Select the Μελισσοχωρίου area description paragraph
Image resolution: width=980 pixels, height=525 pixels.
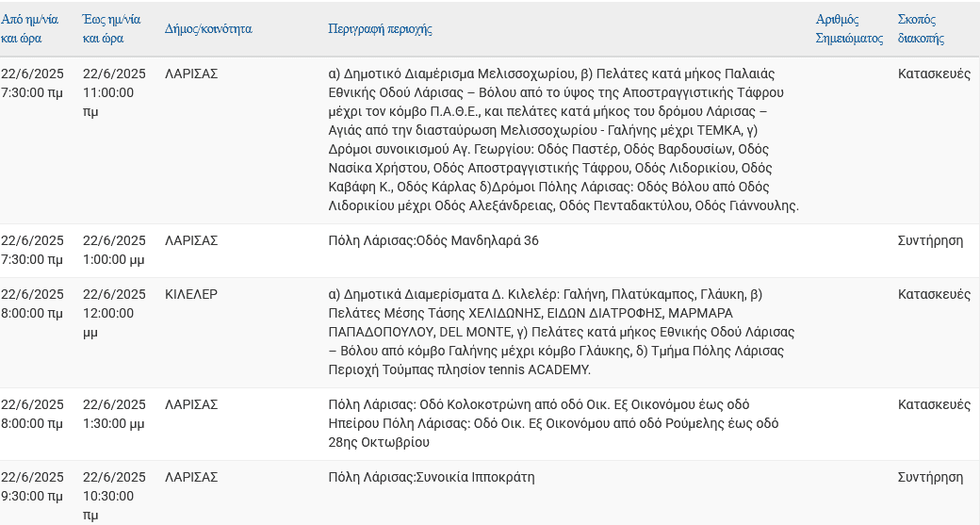point(563,139)
